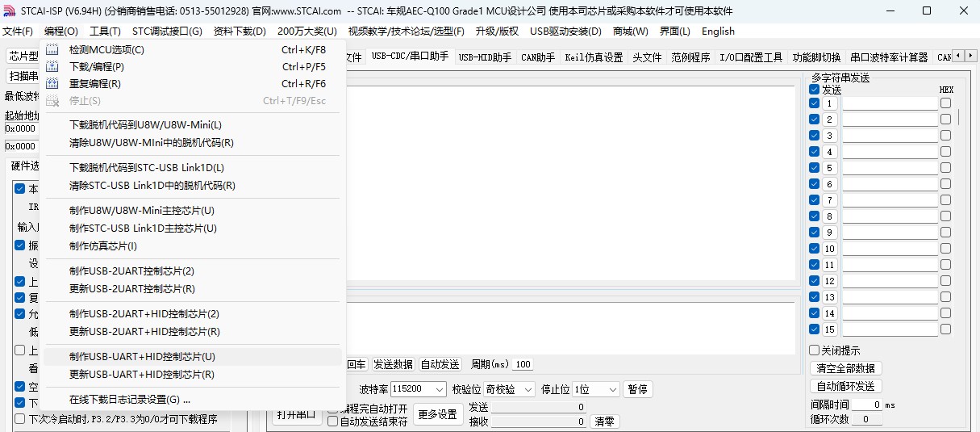The image size is (980, 432).
Task: Open the 文件(F) menu
Action: 18,31
